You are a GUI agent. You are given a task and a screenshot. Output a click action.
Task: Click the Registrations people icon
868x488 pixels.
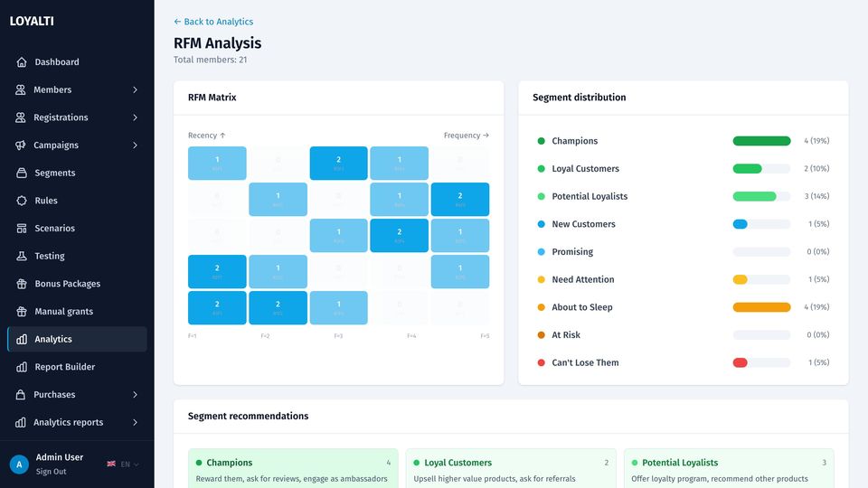[x=21, y=117]
